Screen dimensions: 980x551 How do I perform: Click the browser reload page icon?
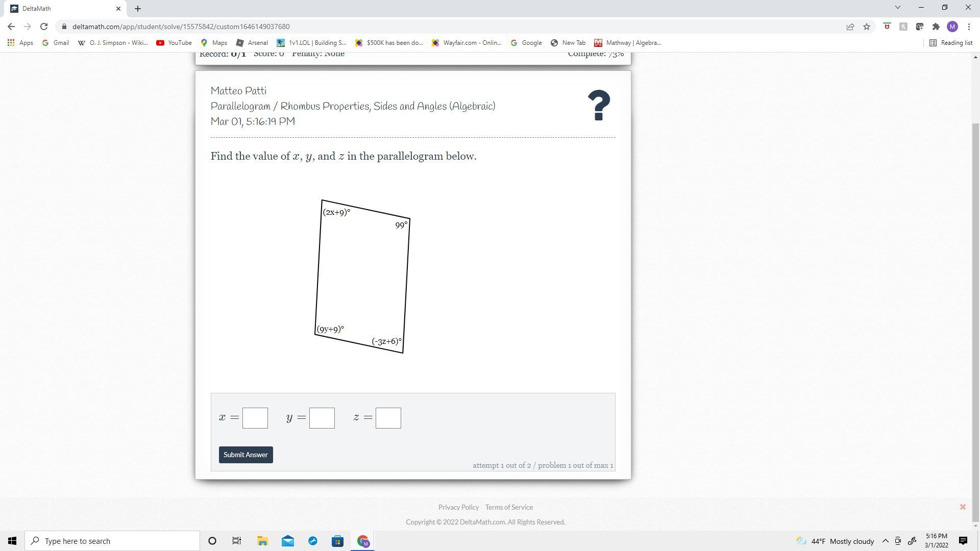pyautogui.click(x=44, y=27)
